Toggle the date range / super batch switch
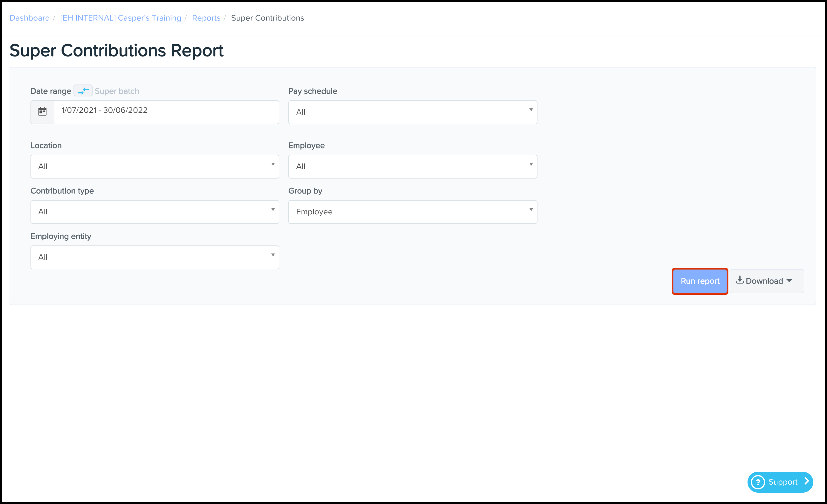 [x=83, y=91]
